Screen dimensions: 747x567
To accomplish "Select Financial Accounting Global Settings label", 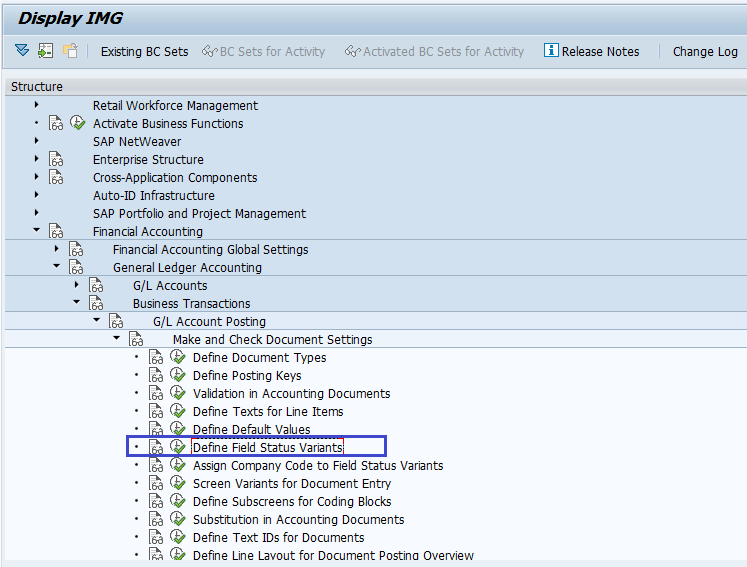I will pos(210,250).
